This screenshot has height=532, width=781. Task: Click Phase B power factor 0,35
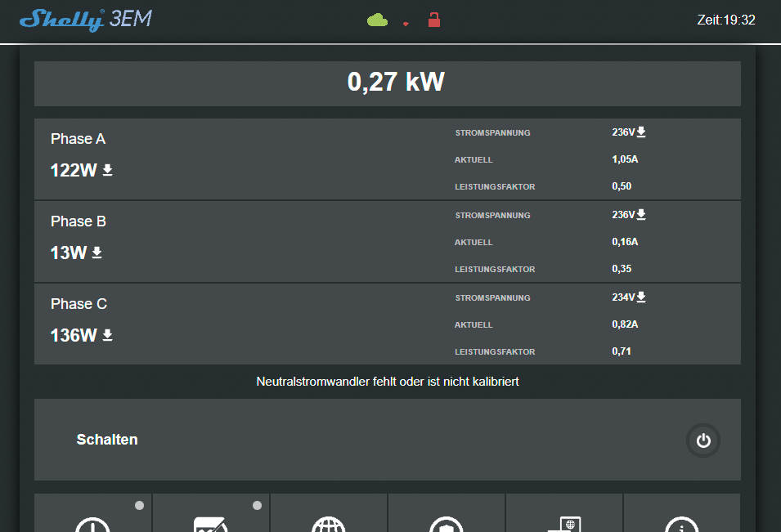coord(622,269)
